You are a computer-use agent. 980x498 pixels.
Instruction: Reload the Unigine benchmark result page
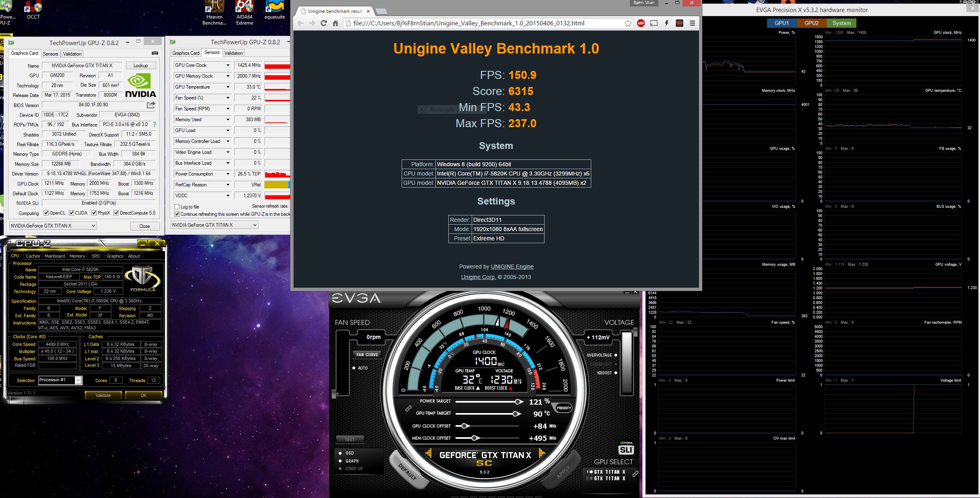point(324,23)
